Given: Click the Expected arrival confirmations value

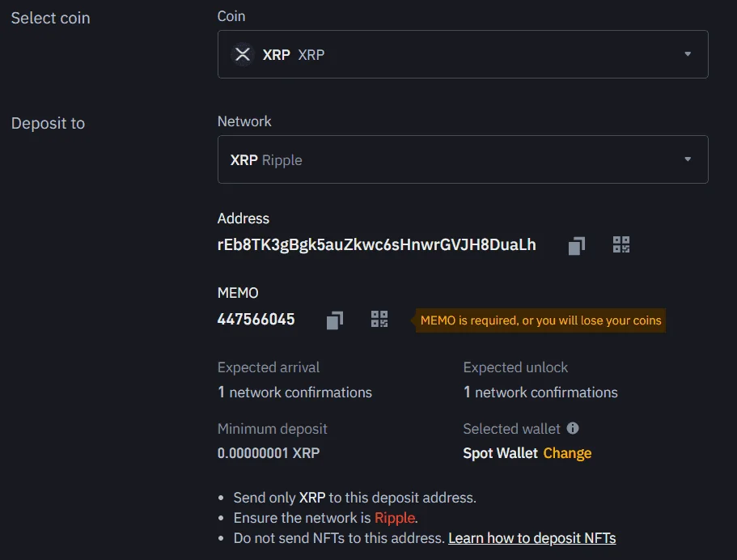Looking at the screenshot, I should (x=294, y=392).
